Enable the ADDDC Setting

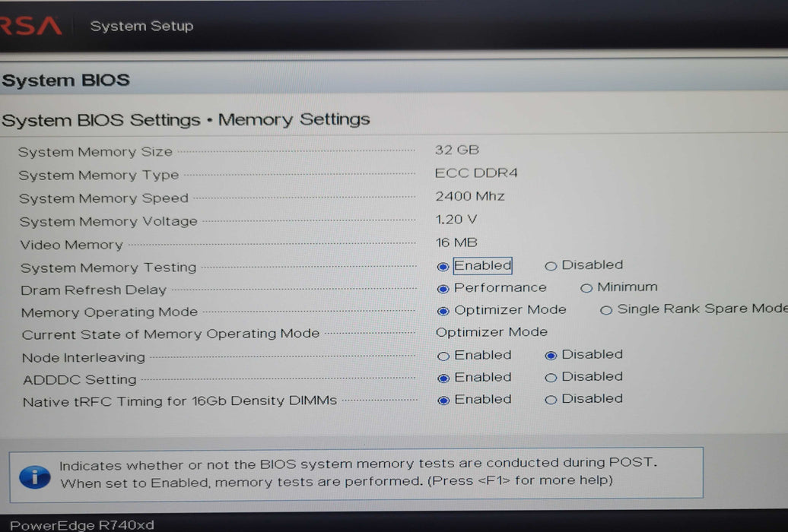coord(443,378)
